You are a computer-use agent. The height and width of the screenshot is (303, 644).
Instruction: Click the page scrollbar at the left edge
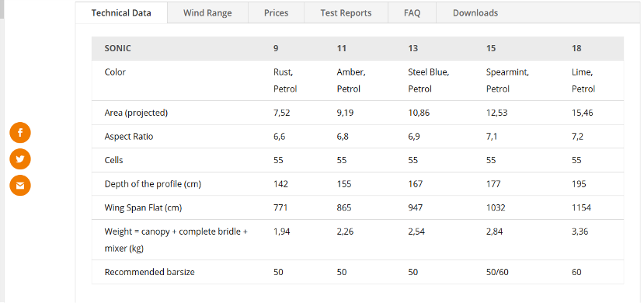tap(2, 151)
